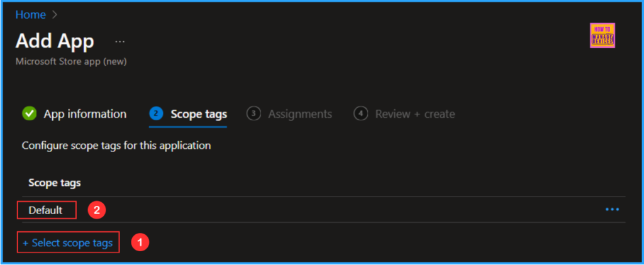This screenshot has width=644, height=265.
Task: Click the Scope tags column header
Action: 55,183
